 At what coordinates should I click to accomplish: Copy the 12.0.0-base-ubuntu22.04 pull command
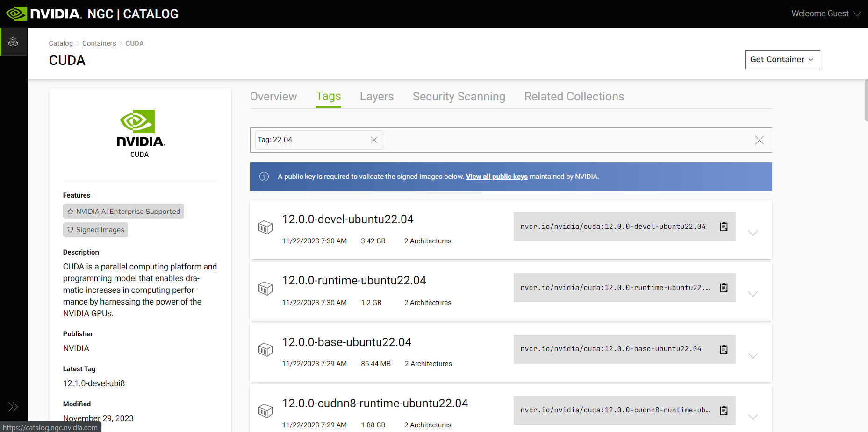[724, 349]
